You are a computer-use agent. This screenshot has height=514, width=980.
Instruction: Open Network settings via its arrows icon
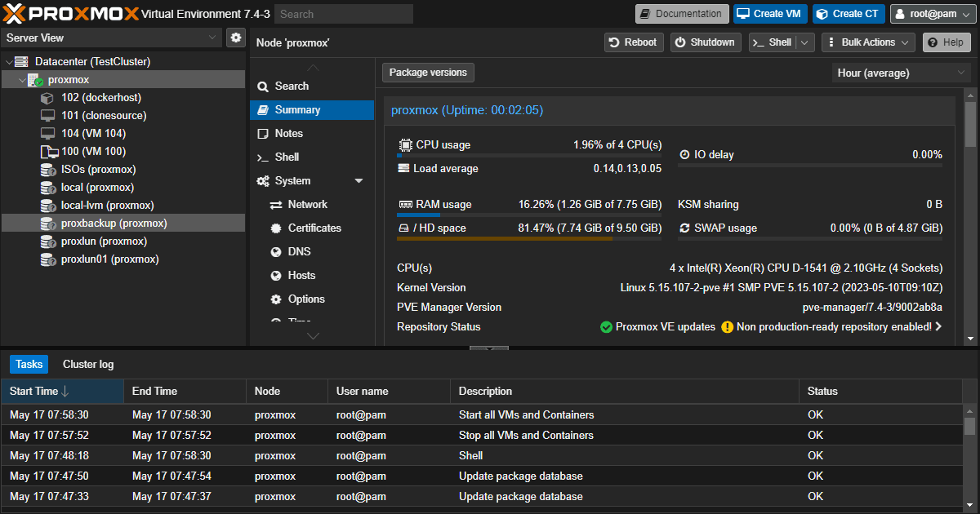[276, 205]
